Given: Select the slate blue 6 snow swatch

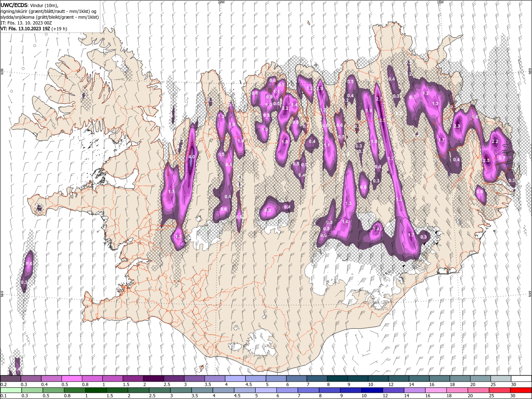Looking at the screenshot, I should (x=297, y=379).
